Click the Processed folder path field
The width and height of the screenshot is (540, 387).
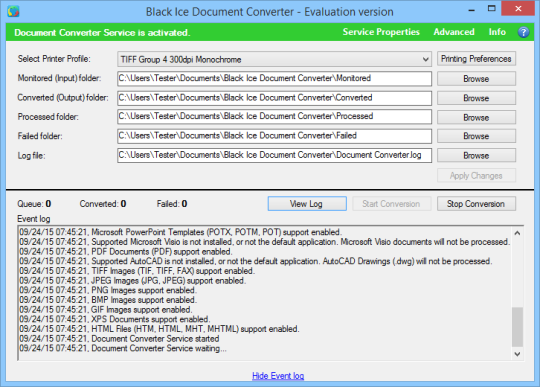(274, 116)
